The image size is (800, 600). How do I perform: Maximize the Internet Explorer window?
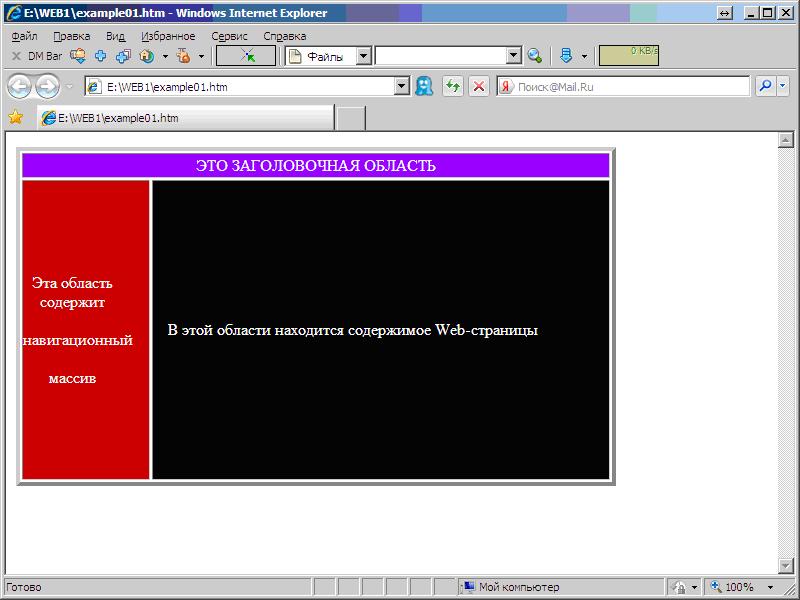click(x=767, y=13)
